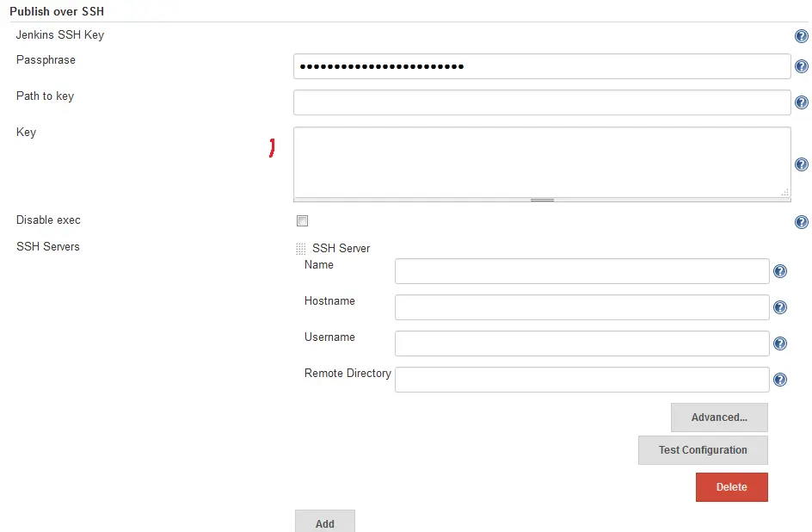Open help for Jenkins SSH Key
The width and height of the screenshot is (812, 532).
click(801, 36)
